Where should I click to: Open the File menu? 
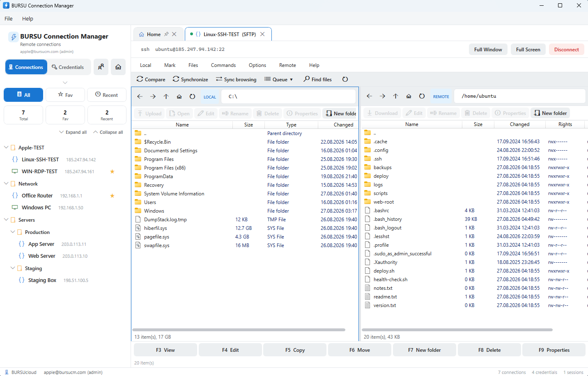9,18
